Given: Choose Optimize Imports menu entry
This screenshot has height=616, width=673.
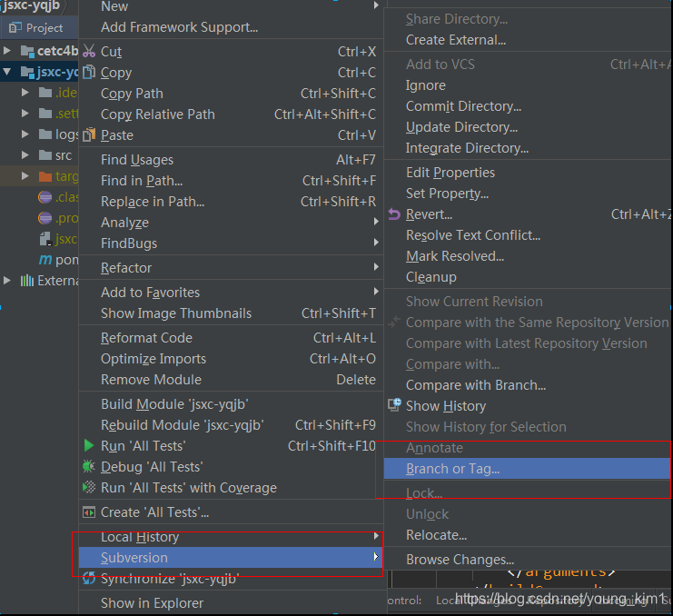Looking at the screenshot, I should 231,359.
